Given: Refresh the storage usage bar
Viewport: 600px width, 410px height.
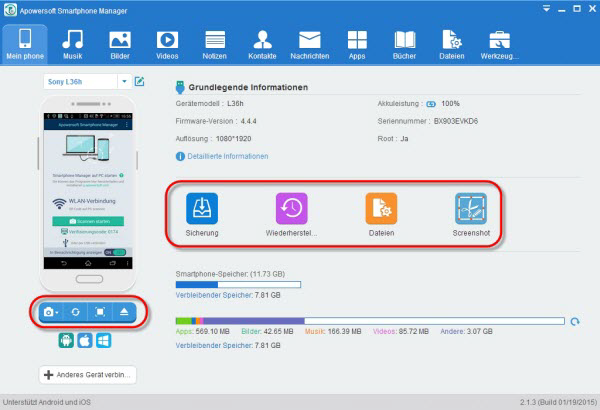Looking at the screenshot, I should (575, 322).
